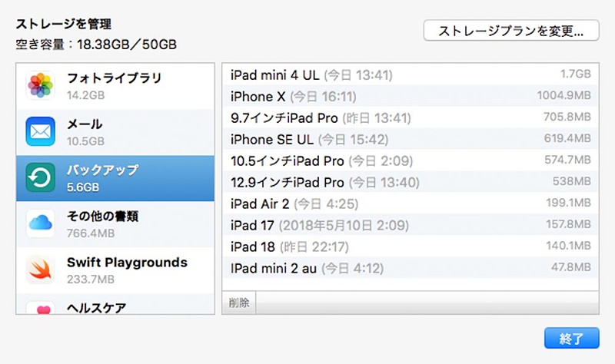
Task: Select the IPad mini 2 au backup
Action: (411, 269)
